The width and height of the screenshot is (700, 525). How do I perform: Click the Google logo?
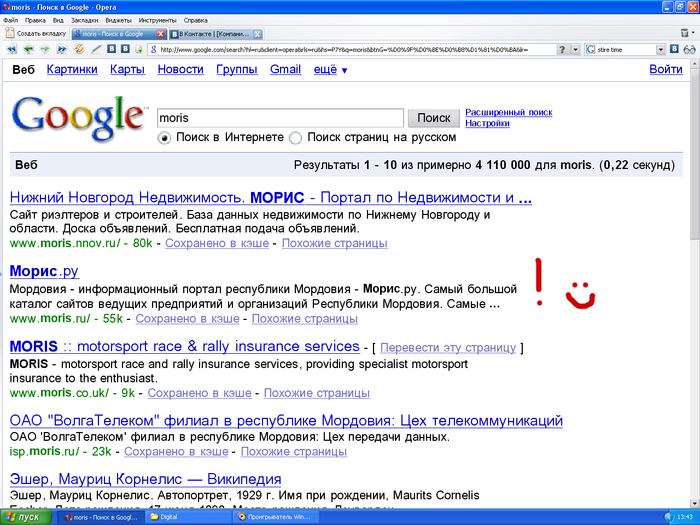(x=79, y=117)
